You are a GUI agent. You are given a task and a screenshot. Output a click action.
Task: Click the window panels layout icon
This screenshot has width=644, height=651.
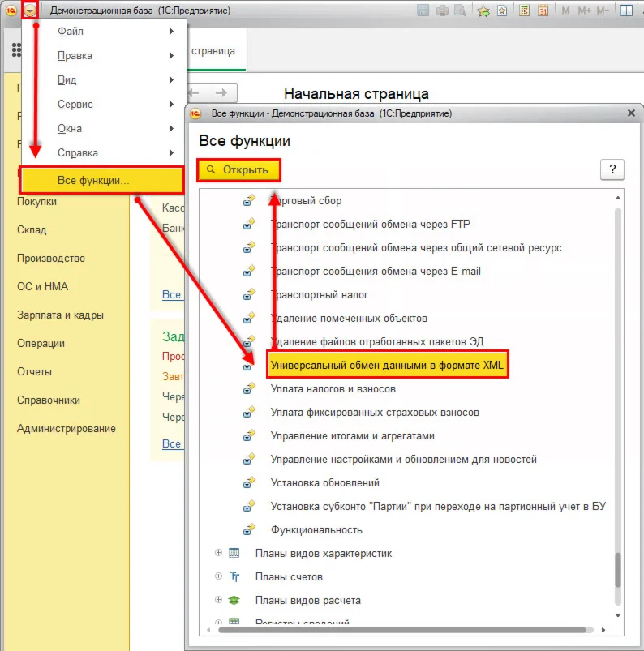(626, 11)
